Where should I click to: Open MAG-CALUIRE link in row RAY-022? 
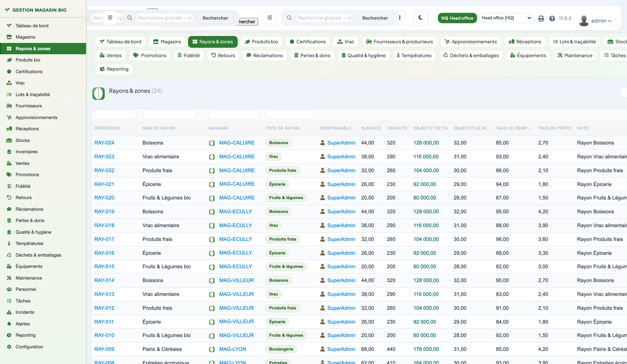(x=237, y=170)
